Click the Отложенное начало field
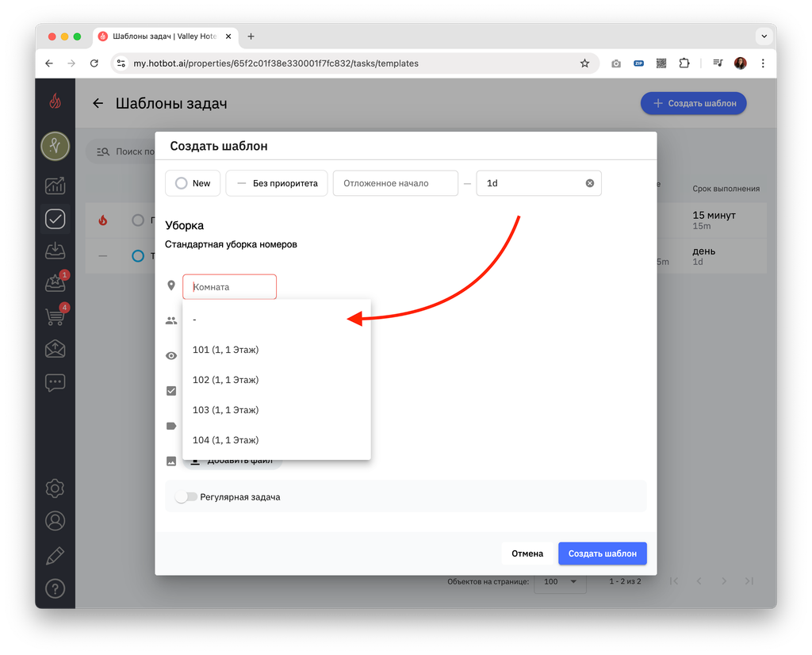812x655 pixels. point(396,183)
